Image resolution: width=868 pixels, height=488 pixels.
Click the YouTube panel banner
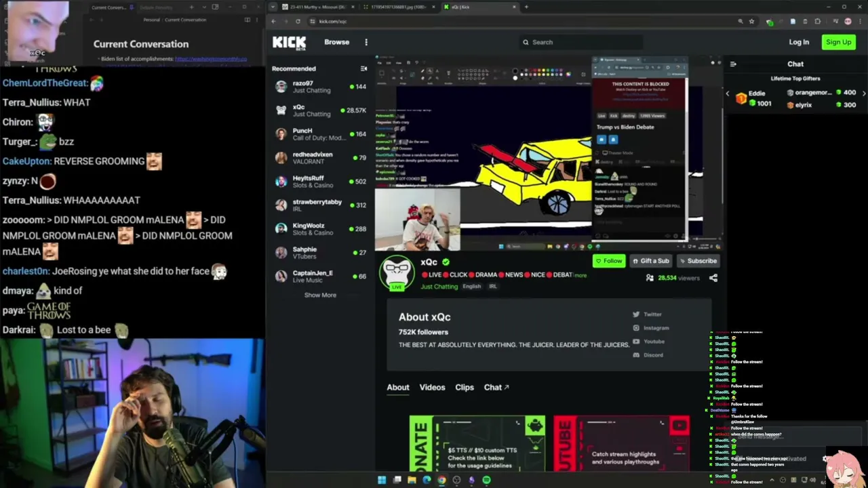(622, 444)
